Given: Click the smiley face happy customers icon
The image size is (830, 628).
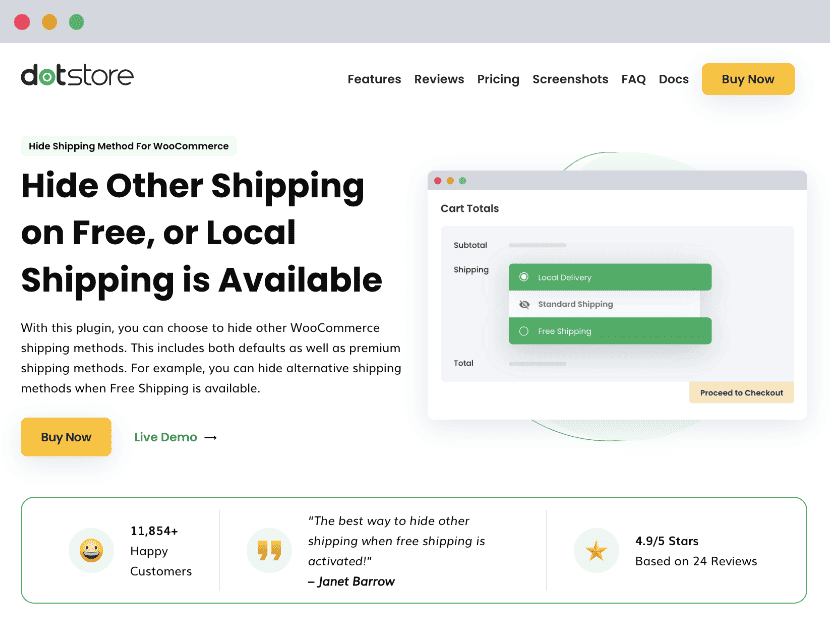Looking at the screenshot, I should (91, 550).
